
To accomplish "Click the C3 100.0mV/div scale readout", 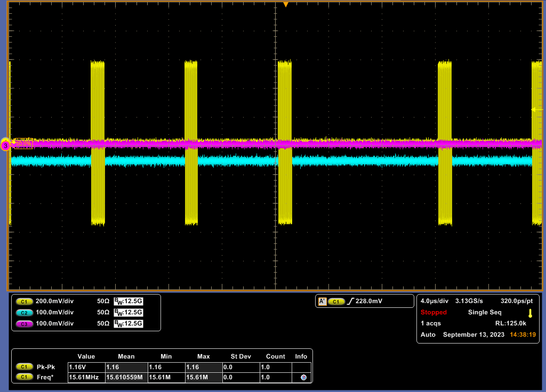I will (x=55, y=323).
